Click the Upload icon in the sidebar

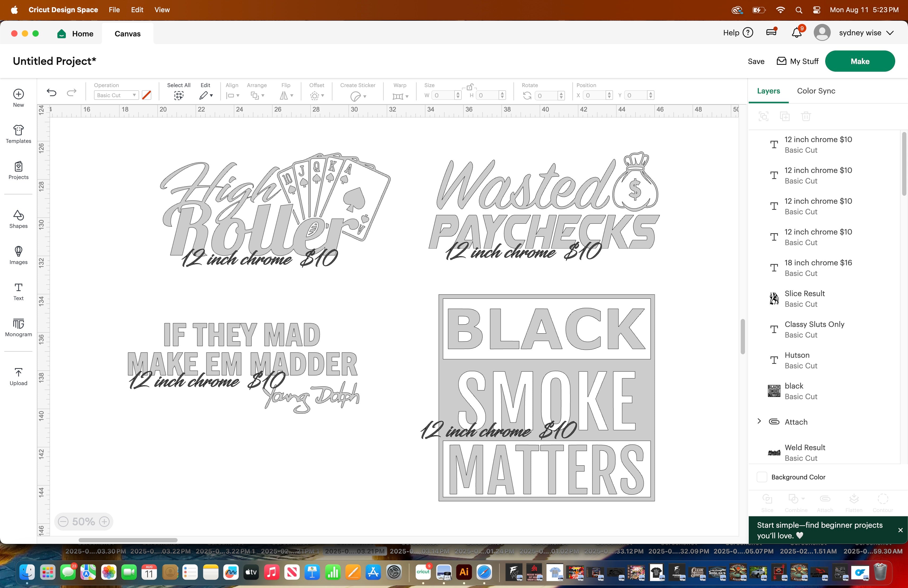18,376
